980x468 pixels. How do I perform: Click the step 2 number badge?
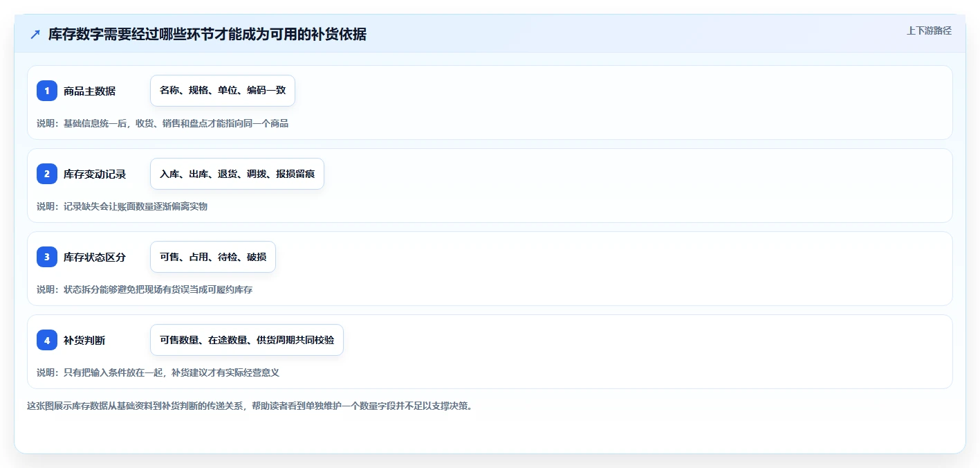pyautogui.click(x=47, y=174)
